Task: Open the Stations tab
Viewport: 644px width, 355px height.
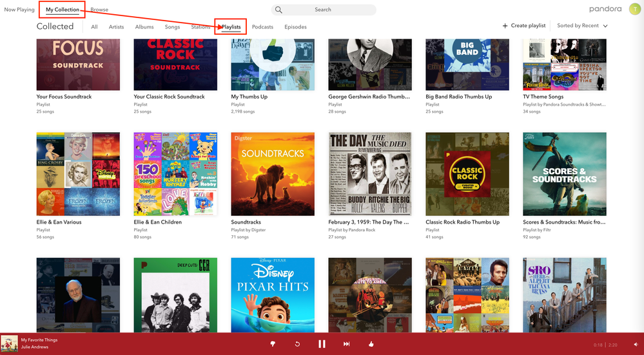Action: coord(200,27)
